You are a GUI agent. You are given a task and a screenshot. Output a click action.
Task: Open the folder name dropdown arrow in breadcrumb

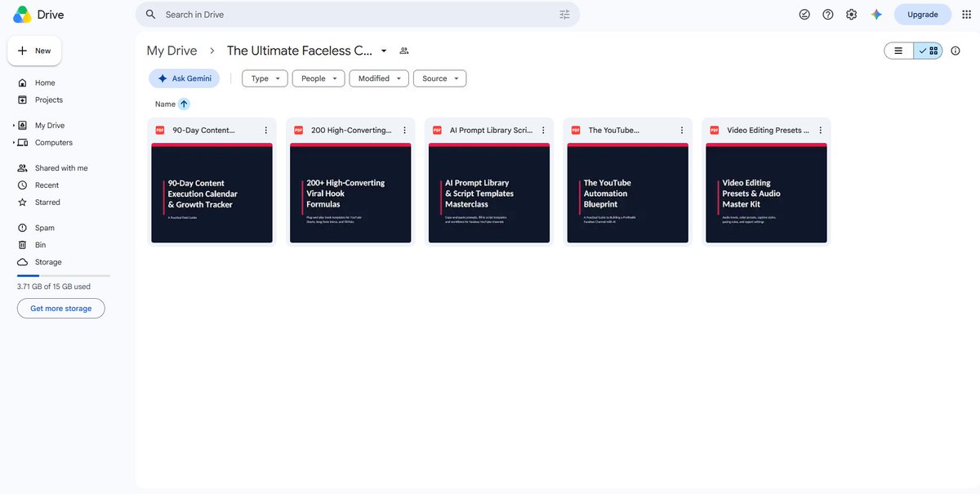tap(384, 51)
